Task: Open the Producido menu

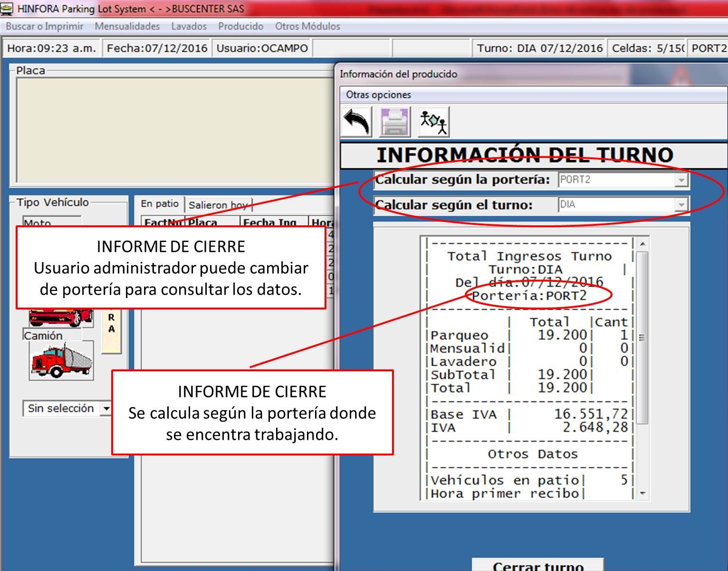Action: [240, 27]
